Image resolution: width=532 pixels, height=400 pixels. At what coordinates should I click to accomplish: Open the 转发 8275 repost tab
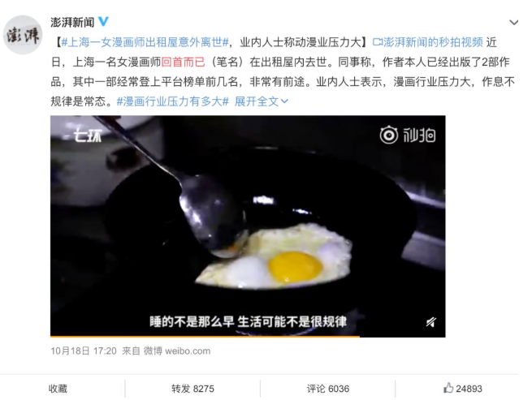tap(192, 389)
